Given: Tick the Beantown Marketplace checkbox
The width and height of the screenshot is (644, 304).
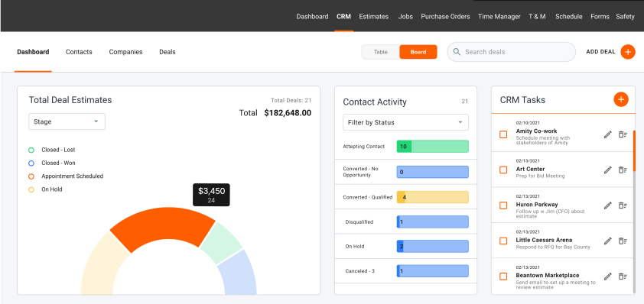Looking at the screenshot, I should coord(503,276).
